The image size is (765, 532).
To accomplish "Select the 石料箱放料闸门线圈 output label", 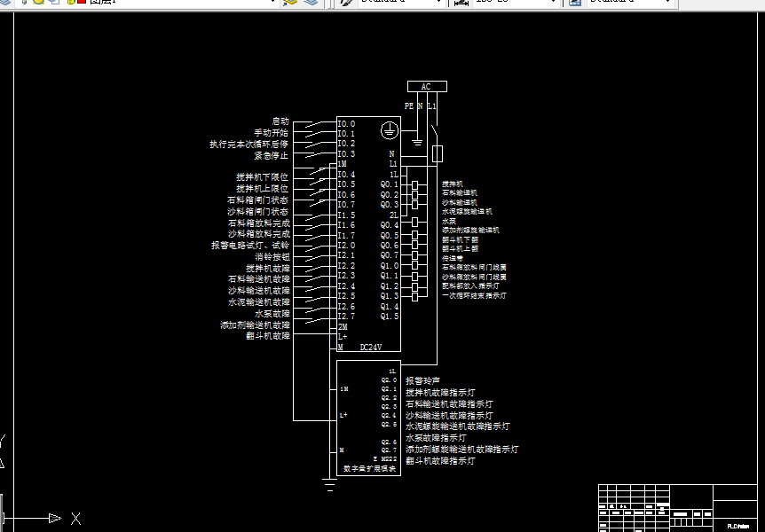I will pos(474,267).
